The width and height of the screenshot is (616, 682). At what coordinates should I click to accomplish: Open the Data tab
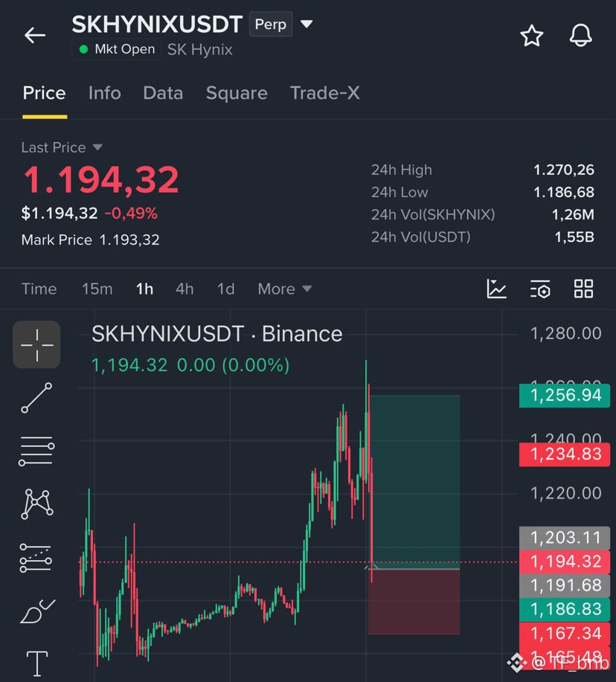pos(163,93)
